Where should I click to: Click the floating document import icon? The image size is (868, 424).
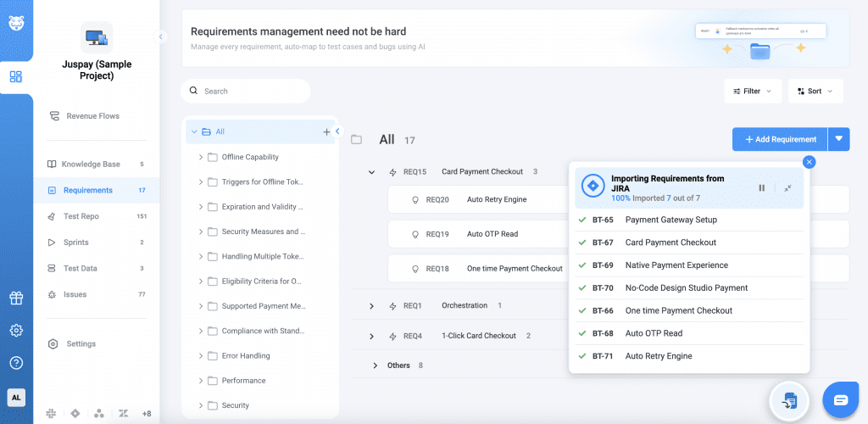click(789, 400)
